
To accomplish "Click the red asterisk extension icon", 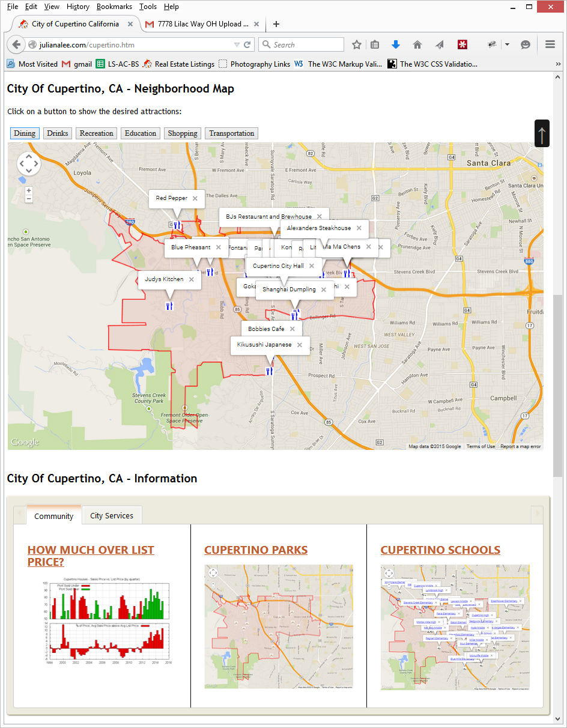I will [x=462, y=44].
